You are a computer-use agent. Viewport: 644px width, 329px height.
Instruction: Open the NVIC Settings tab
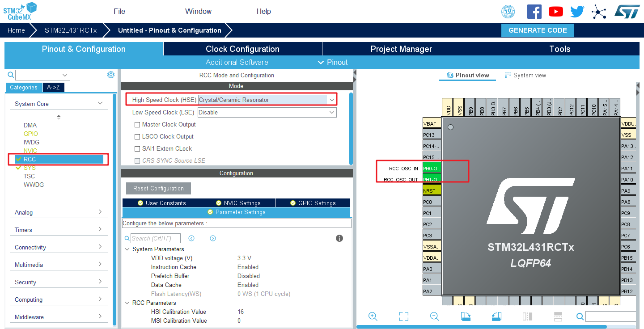(x=238, y=202)
